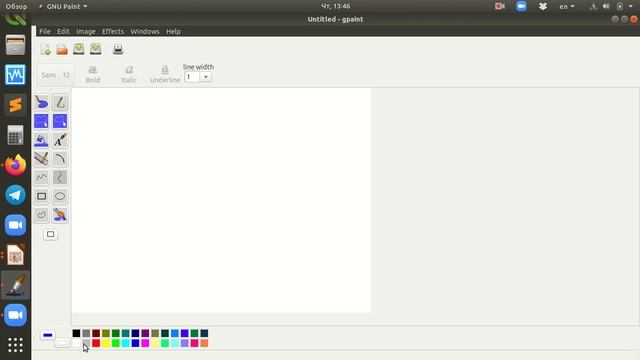The image size is (640, 360).
Task: Choose the blue selection tool beside the Pencil column
Action: [x=60, y=121]
